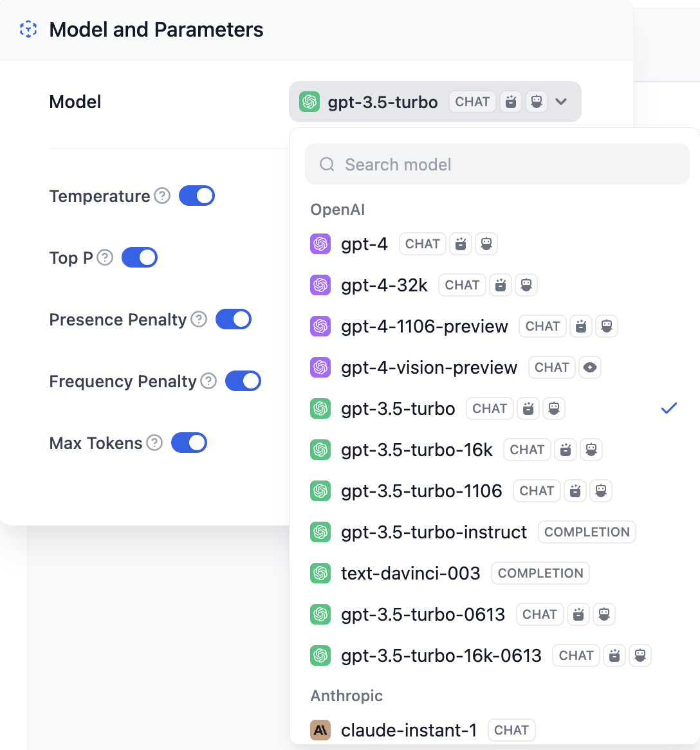Select the gpt-3.5-turbo-instruct model
Viewport: 700px width, 750px height.
[434, 532]
